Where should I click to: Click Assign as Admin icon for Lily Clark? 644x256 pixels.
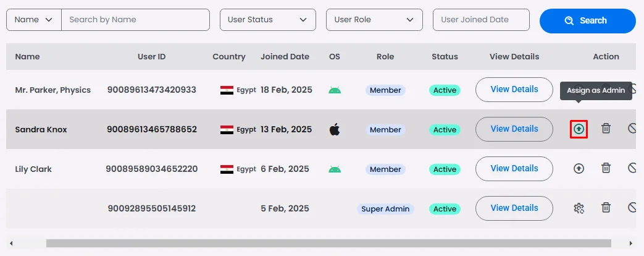point(579,168)
